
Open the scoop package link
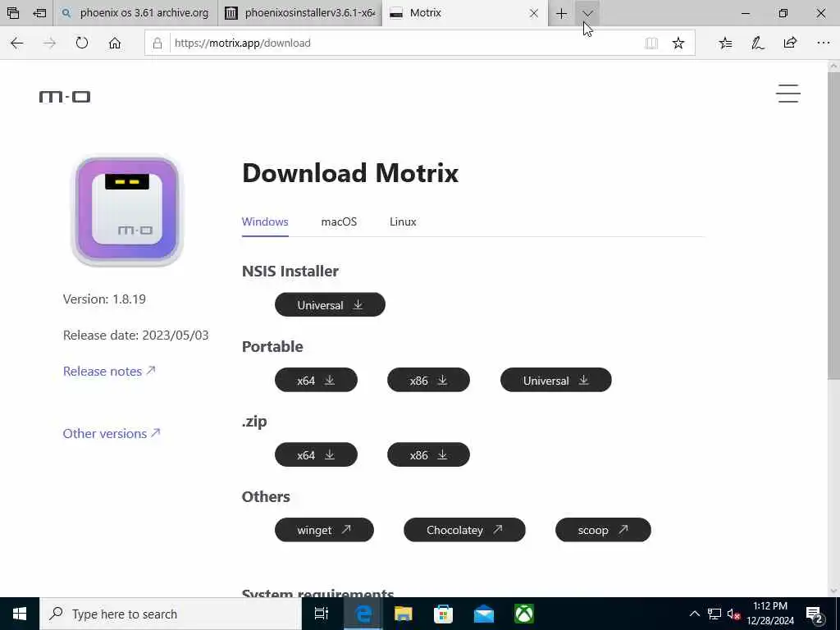pyautogui.click(x=603, y=530)
